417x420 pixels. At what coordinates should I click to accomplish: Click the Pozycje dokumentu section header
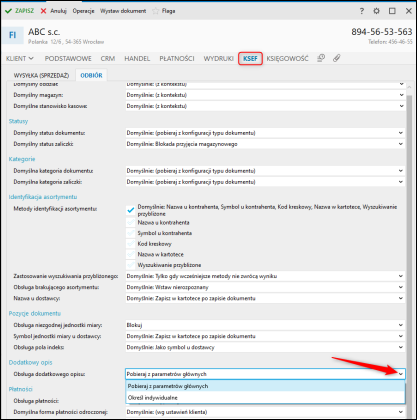click(35, 314)
